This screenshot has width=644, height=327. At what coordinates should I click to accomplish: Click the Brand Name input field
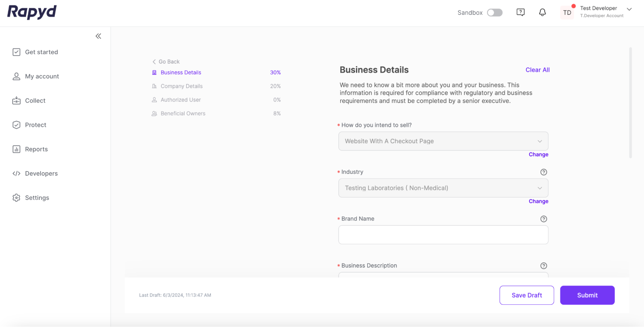tap(443, 235)
